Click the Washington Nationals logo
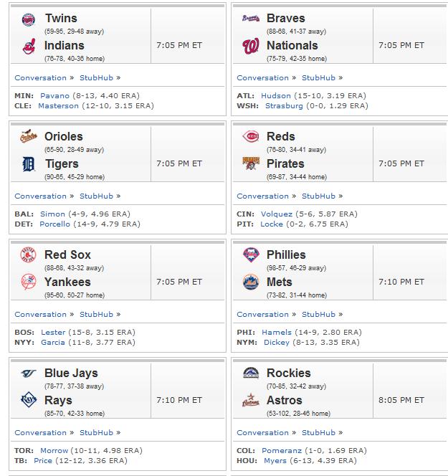 click(251, 46)
